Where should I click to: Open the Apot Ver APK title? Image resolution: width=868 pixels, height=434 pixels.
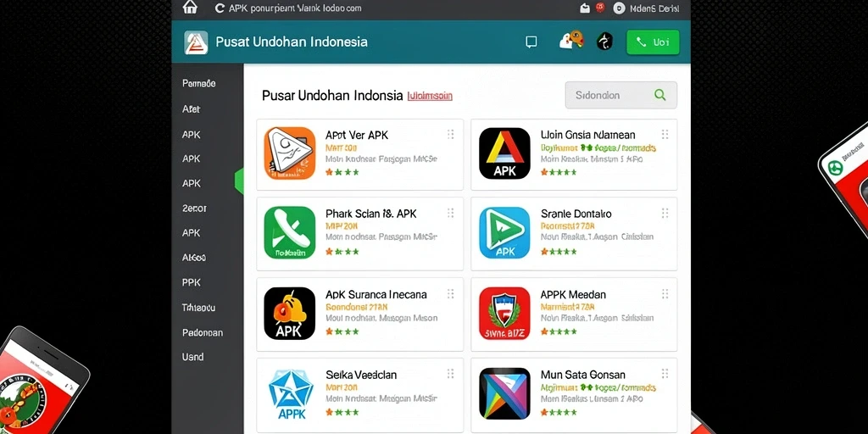tap(357, 135)
